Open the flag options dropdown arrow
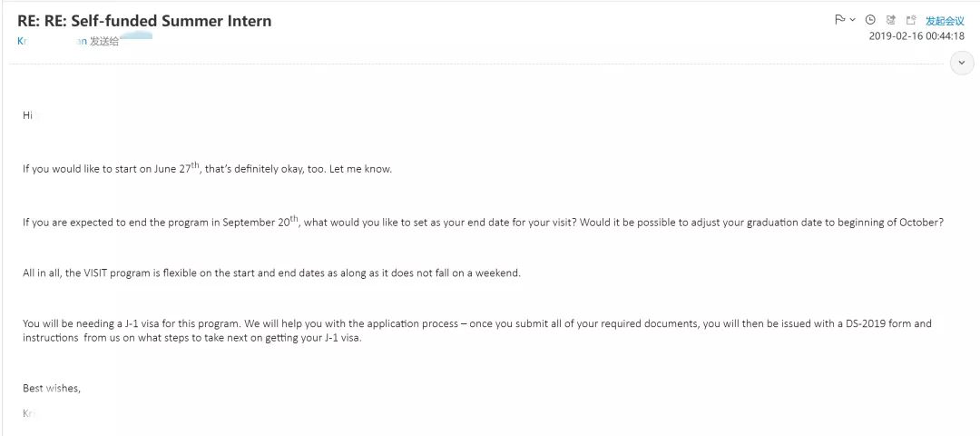The width and height of the screenshot is (980, 436). 852,20
